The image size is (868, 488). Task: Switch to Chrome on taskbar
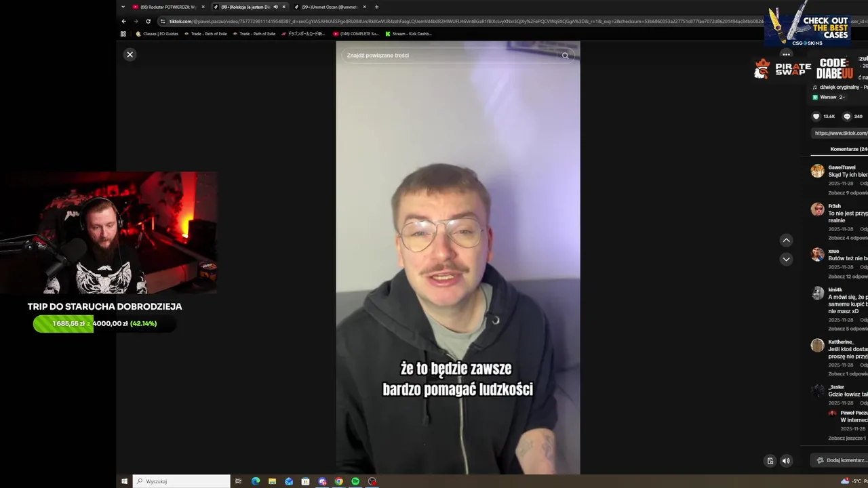339,481
